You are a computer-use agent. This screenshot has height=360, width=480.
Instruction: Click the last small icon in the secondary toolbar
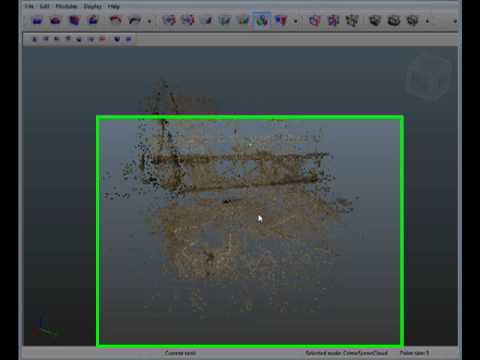[x=129, y=39]
